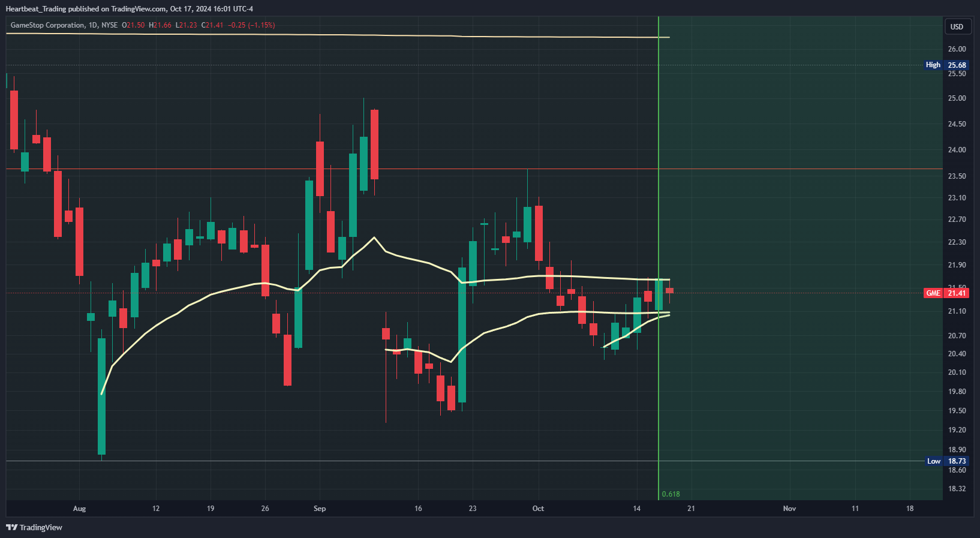Click the red GME 21.41 price tag
This screenshot has width=980, height=538.
[x=946, y=293]
